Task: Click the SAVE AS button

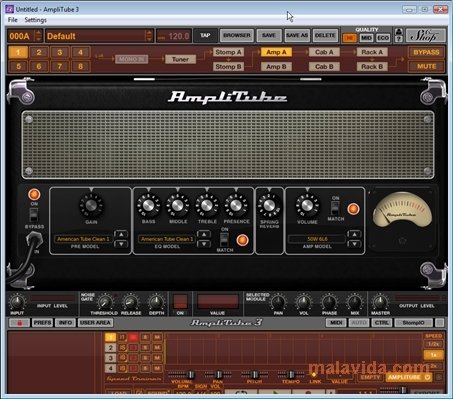Action: (x=297, y=35)
